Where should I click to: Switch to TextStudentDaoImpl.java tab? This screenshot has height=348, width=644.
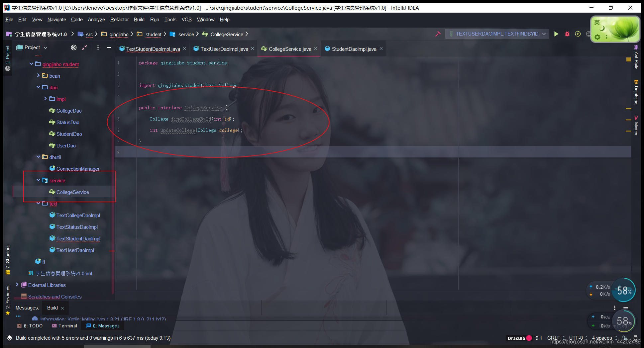click(x=153, y=49)
